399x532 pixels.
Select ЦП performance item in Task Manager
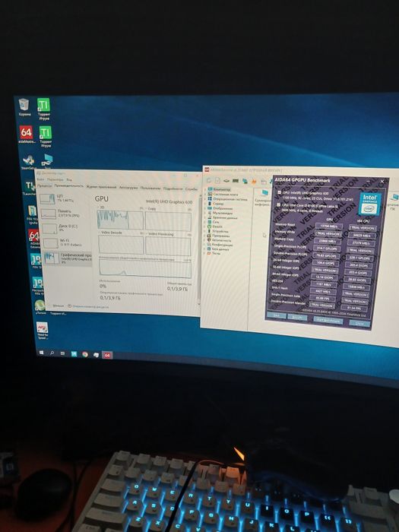click(x=65, y=198)
